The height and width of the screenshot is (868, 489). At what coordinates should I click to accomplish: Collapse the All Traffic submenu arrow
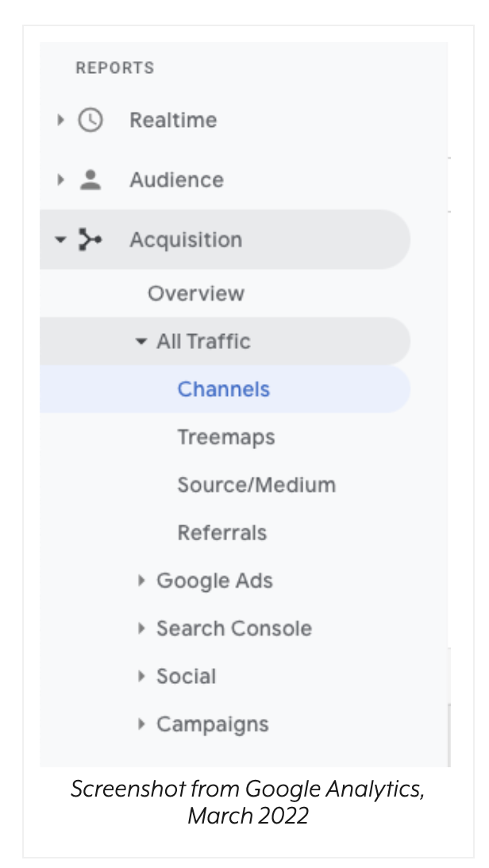[141, 341]
